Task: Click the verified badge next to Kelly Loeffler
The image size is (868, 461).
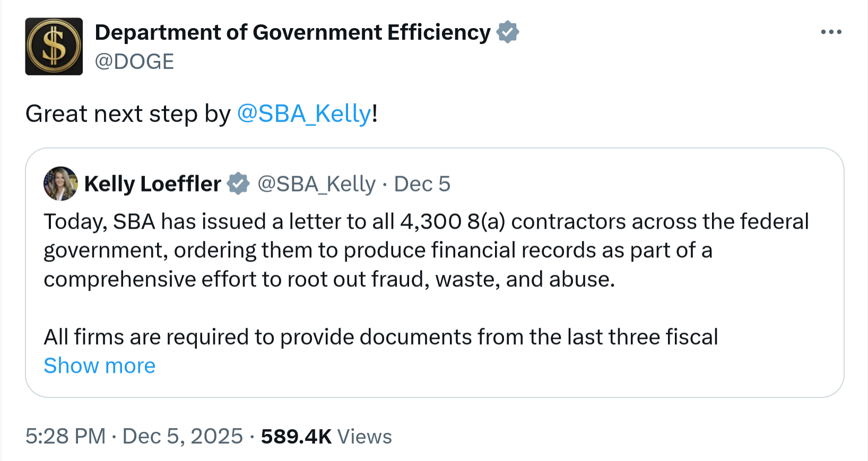Action: (x=238, y=184)
